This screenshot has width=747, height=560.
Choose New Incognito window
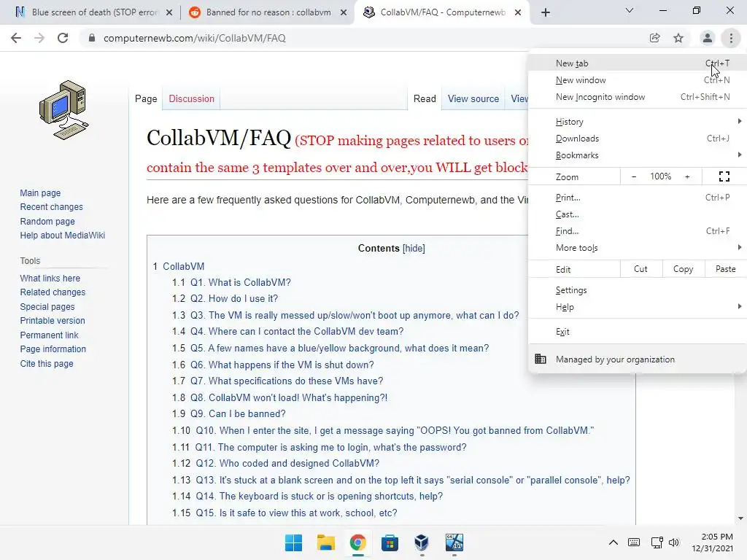coord(638,97)
